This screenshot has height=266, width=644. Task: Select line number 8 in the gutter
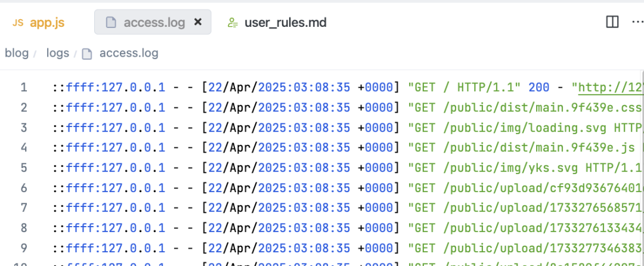tap(24, 228)
